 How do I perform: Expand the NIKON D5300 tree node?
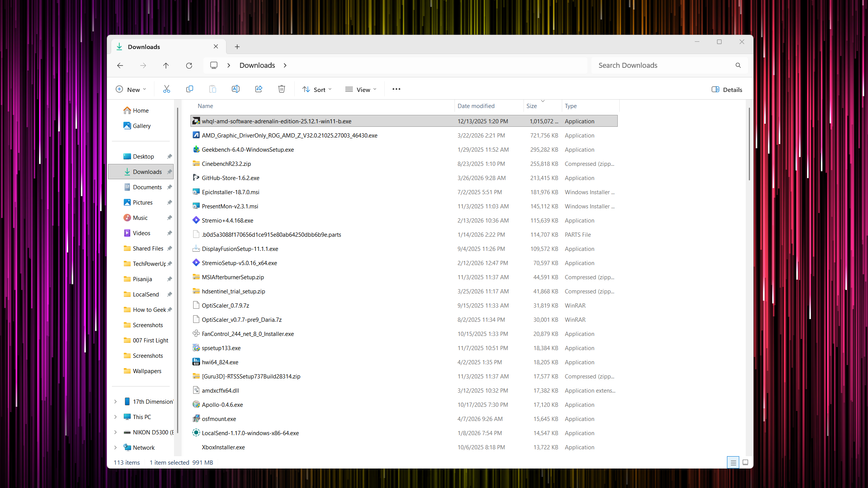click(115, 432)
